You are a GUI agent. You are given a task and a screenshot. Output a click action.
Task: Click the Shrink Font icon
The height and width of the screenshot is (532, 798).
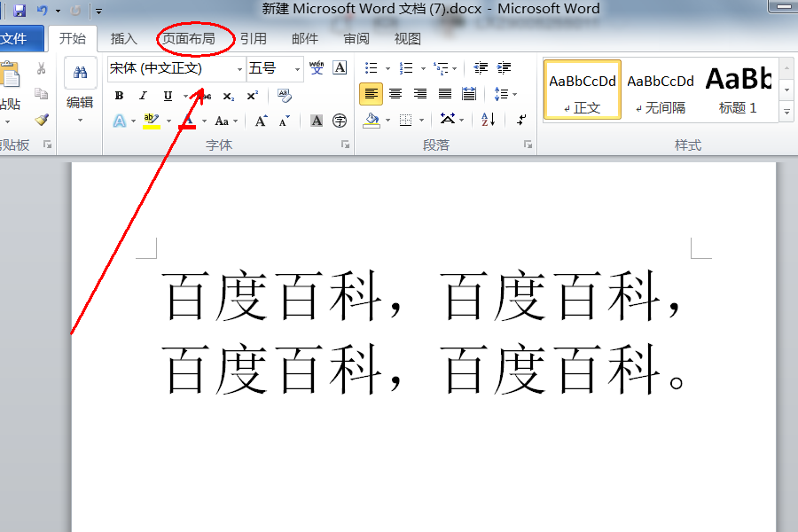coord(285,121)
